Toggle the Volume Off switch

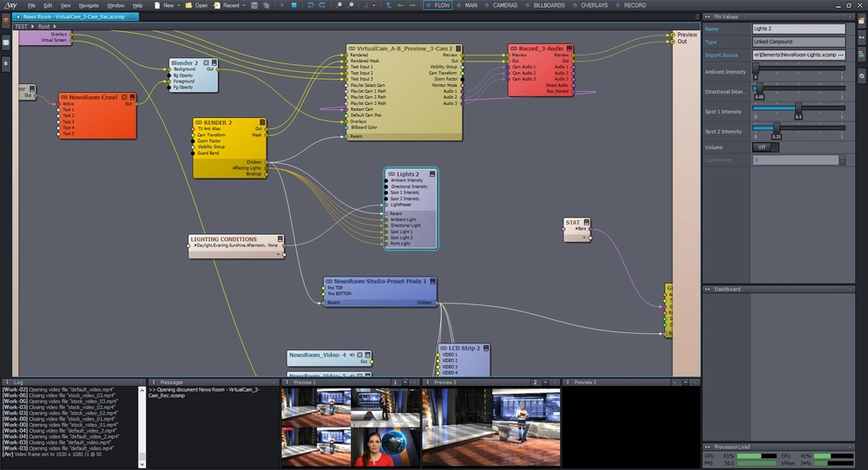click(x=766, y=147)
